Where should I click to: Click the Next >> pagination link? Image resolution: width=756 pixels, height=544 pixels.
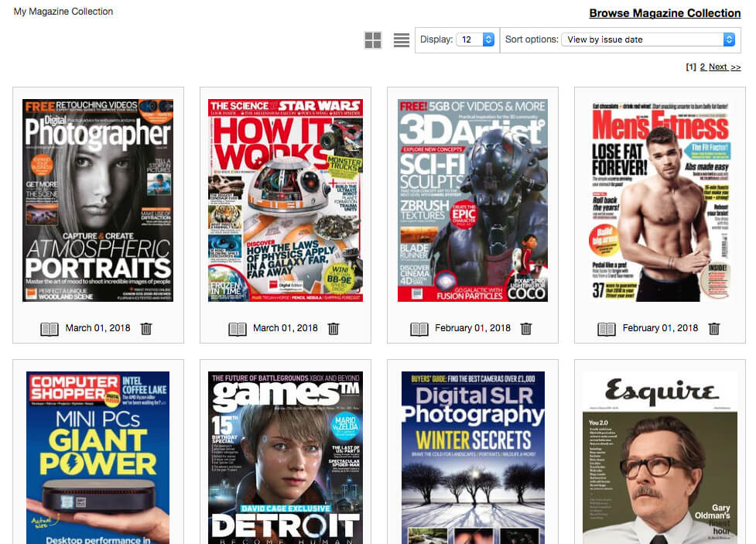724,67
